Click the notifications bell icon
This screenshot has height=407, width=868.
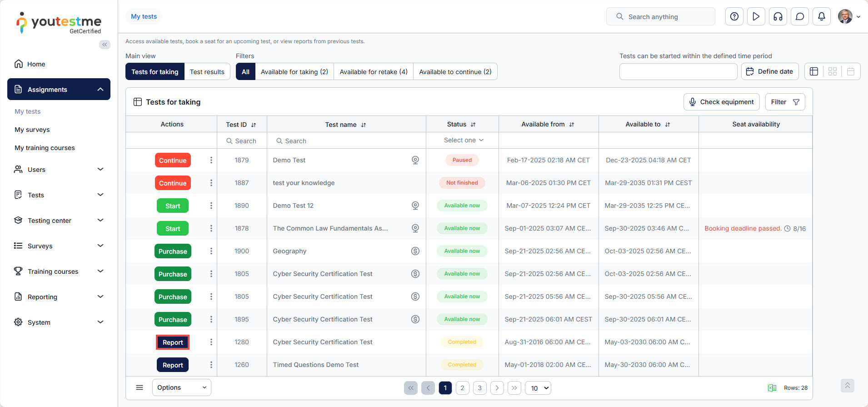pos(821,17)
